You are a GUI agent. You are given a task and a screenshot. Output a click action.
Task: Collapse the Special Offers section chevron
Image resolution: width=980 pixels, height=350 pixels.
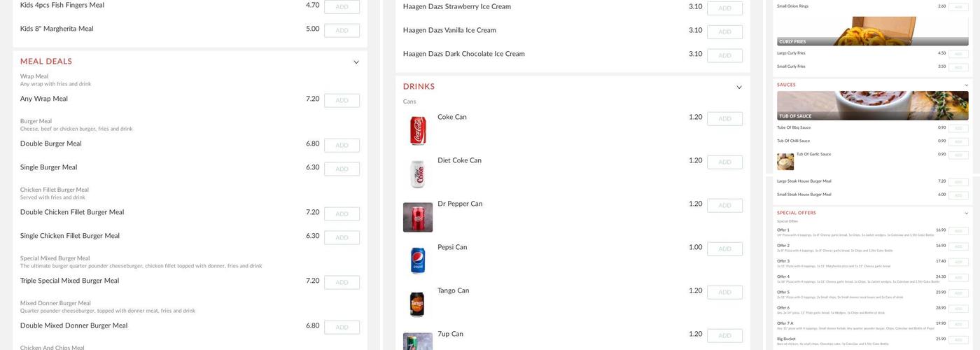point(966,213)
